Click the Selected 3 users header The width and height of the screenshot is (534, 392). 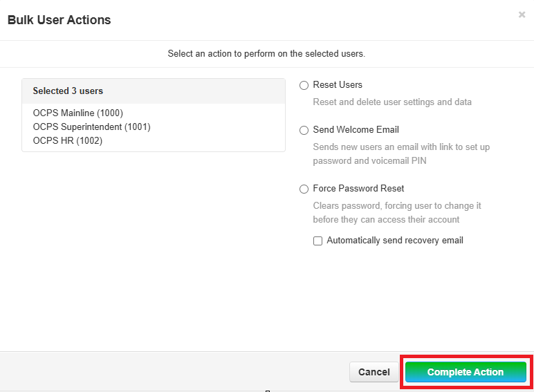(x=68, y=91)
